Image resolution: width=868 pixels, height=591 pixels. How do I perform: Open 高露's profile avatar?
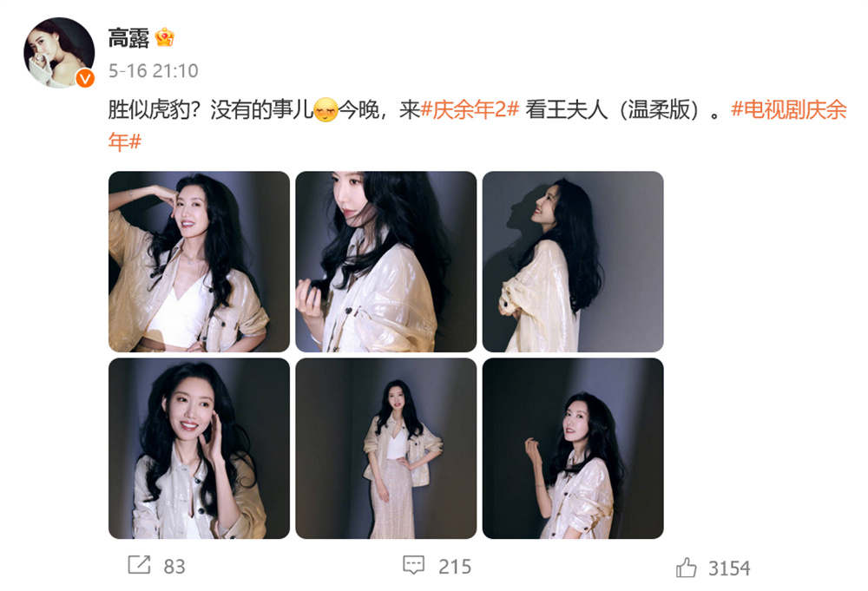(x=59, y=53)
